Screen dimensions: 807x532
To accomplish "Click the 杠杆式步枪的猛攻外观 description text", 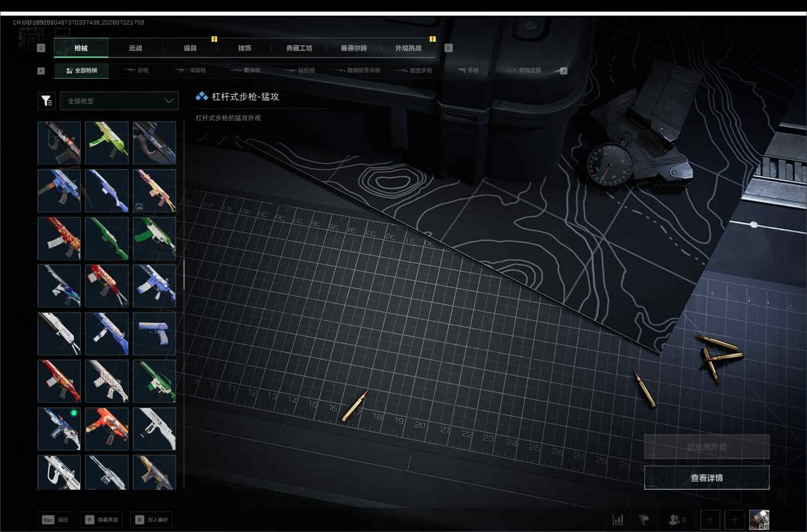I will point(228,118).
